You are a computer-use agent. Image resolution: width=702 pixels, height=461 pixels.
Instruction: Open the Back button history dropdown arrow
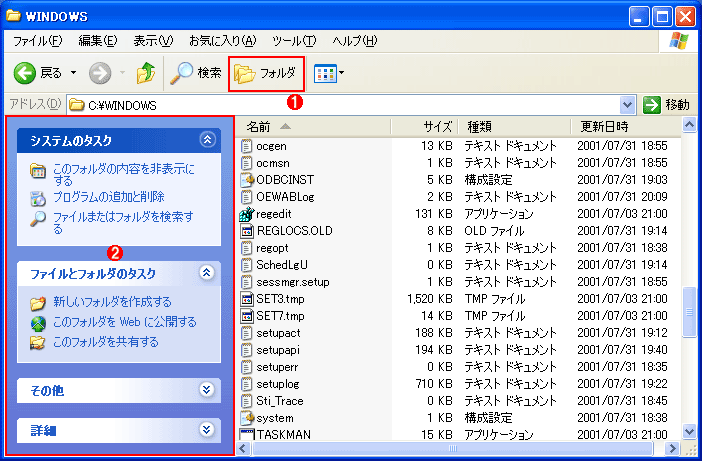point(73,73)
